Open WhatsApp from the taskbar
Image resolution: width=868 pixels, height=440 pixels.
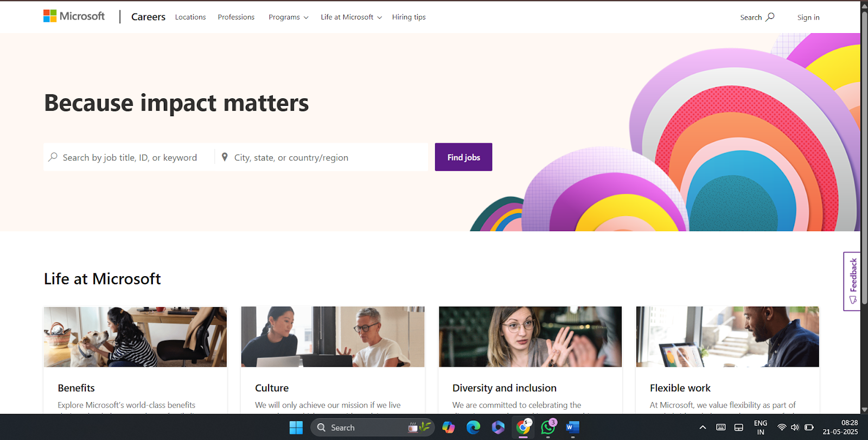pos(548,428)
